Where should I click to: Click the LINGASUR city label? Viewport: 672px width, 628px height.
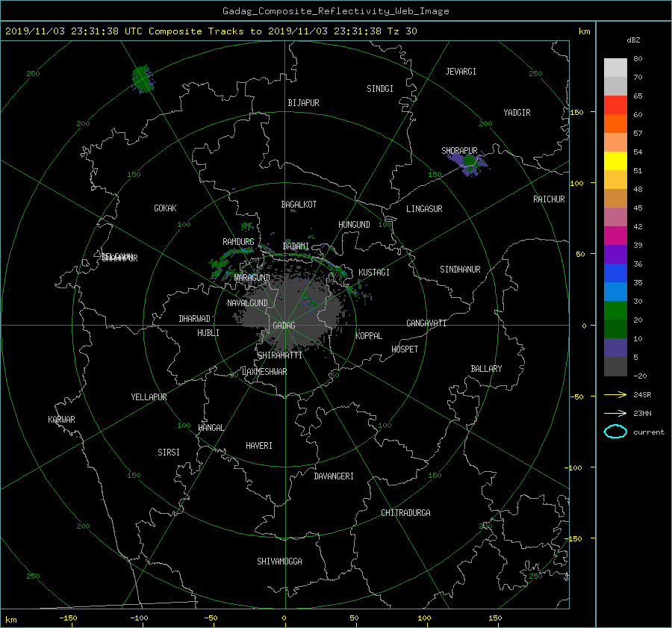click(424, 209)
